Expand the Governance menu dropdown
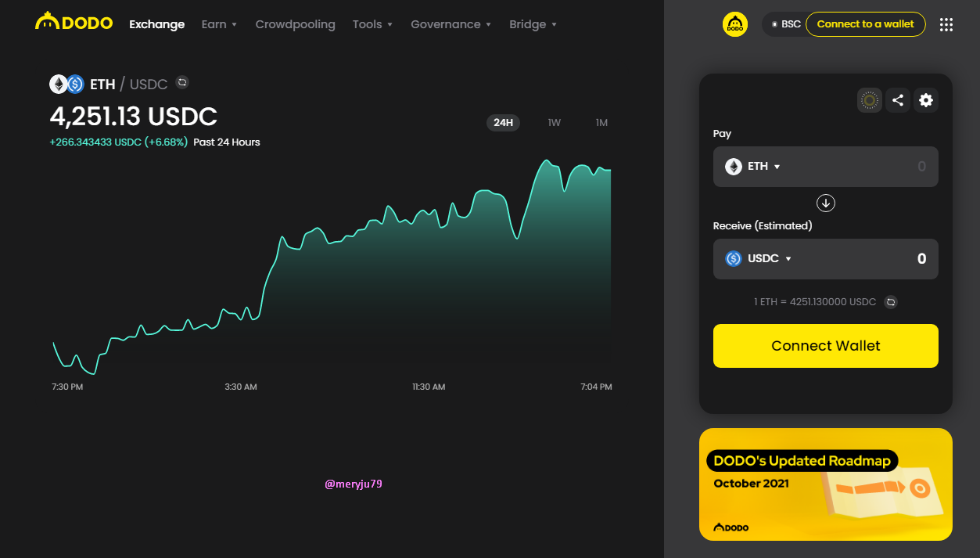 click(451, 24)
